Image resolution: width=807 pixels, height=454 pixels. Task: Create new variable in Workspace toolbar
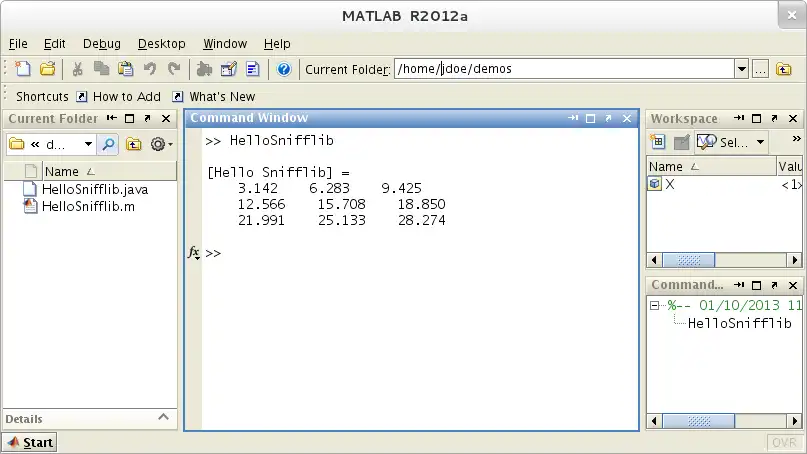[x=658, y=142]
